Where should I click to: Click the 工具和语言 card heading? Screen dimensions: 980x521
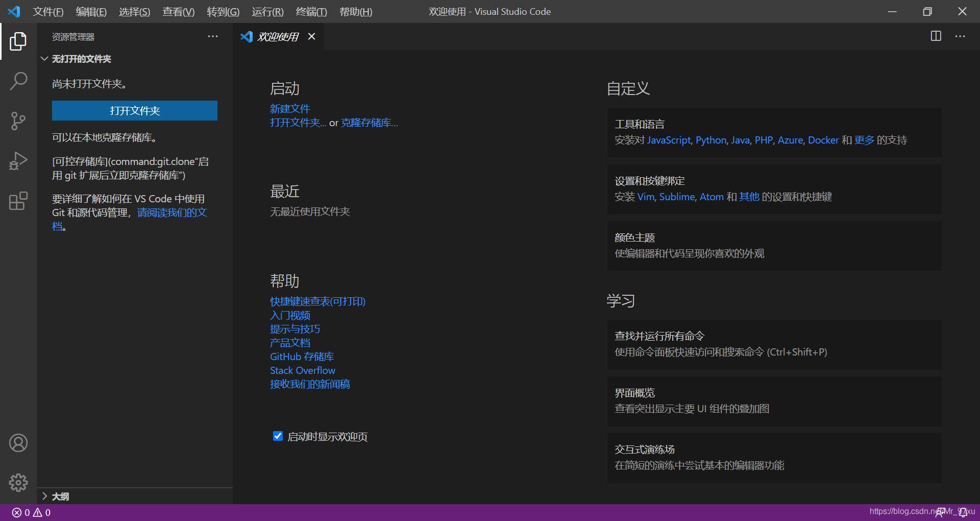pyautogui.click(x=640, y=124)
